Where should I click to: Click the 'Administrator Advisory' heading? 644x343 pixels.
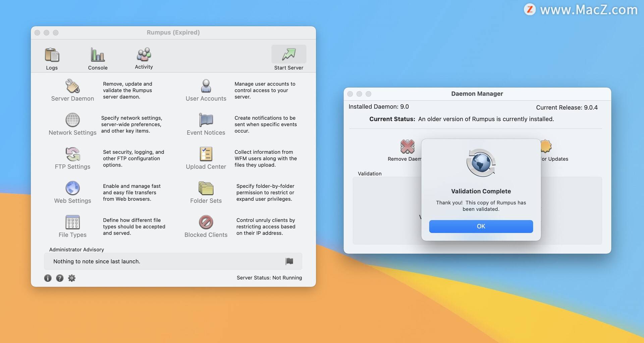pos(76,250)
